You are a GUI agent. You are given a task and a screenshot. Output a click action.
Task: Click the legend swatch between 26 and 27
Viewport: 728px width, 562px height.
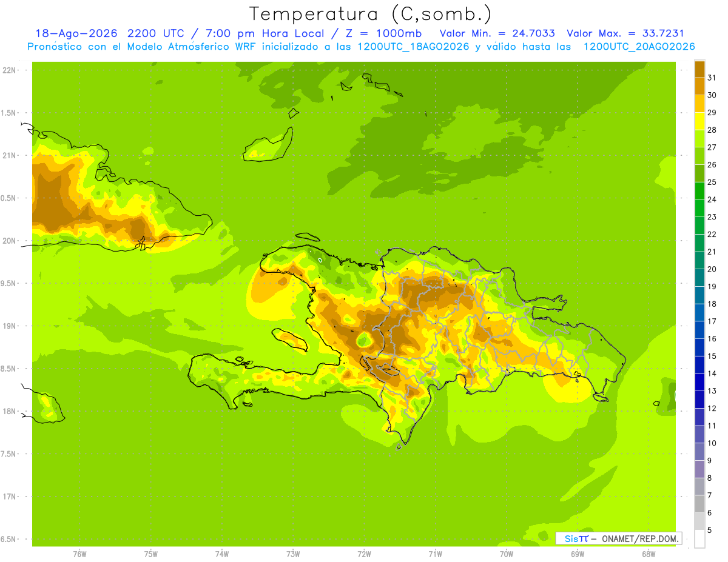pyautogui.click(x=699, y=156)
